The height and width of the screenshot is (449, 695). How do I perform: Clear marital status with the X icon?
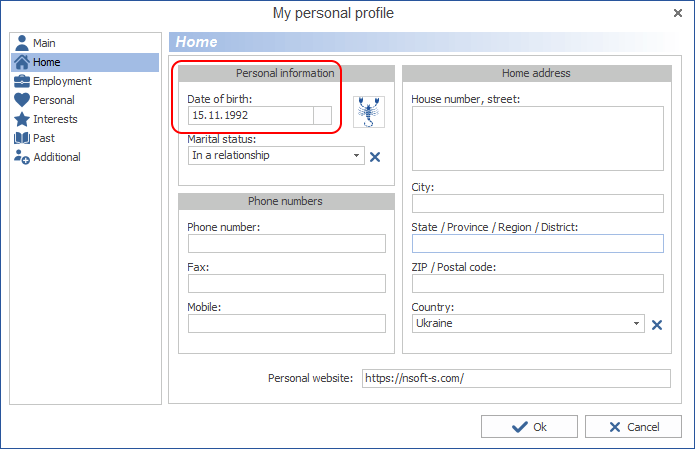click(x=375, y=156)
